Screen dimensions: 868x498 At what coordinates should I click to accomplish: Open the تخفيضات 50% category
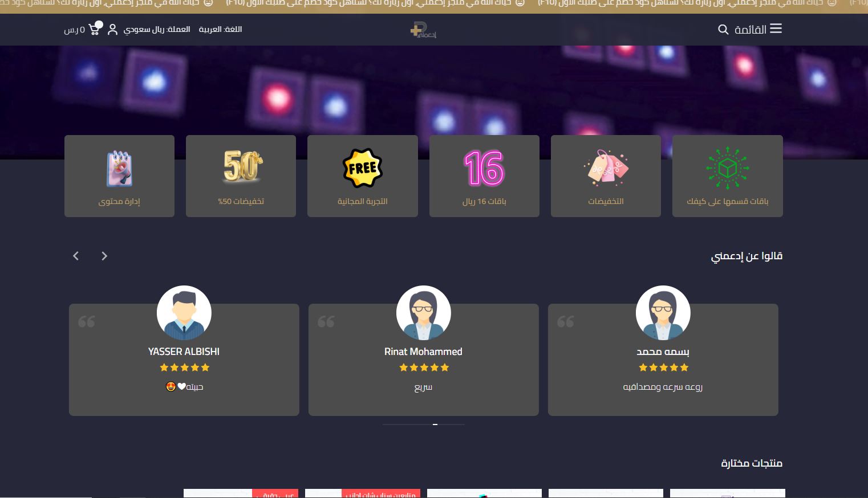pyautogui.click(x=241, y=176)
